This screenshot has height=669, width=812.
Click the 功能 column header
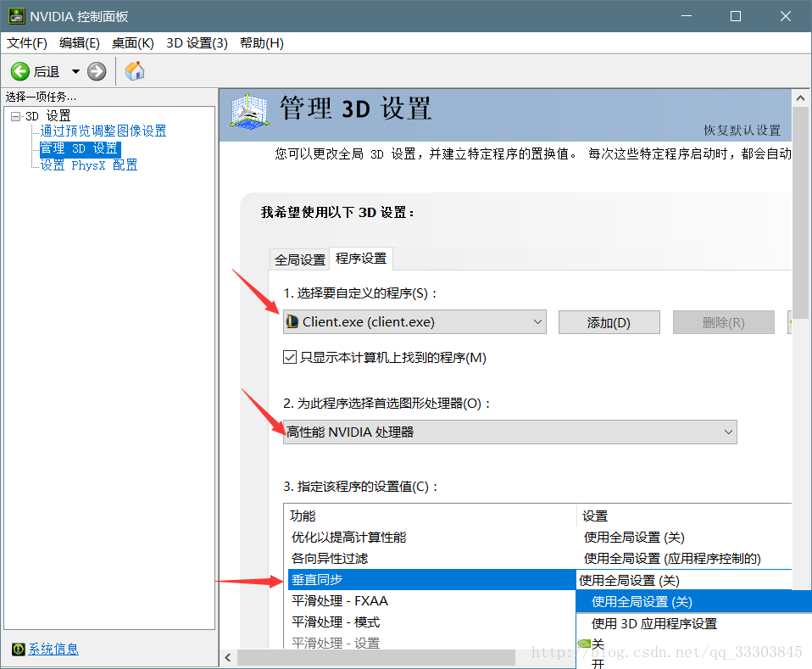(x=431, y=516)
